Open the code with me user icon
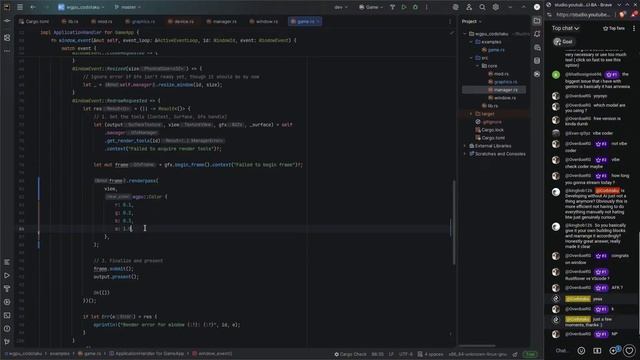The image size is (640, 360). 469,7
